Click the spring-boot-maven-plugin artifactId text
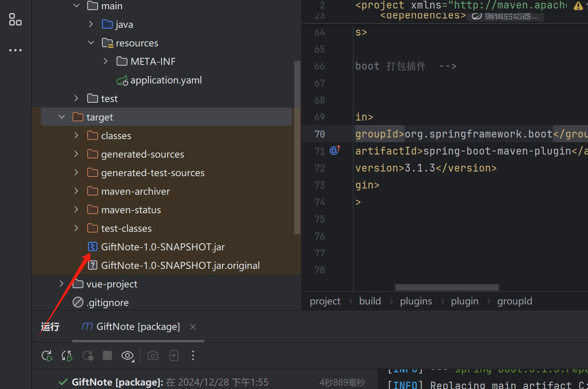 497,151
